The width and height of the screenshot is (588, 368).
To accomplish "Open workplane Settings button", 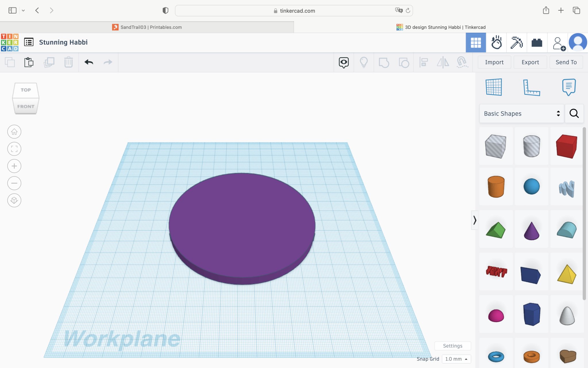I will pos(452,346).
